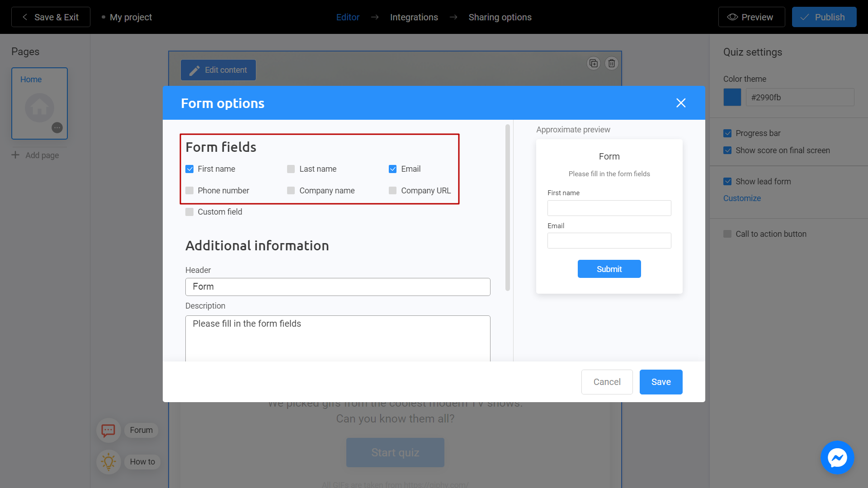The height and width of the screenshot is (488, 868).
Task: Expand the Show lead form Customize link
Action: pos(741,198)
